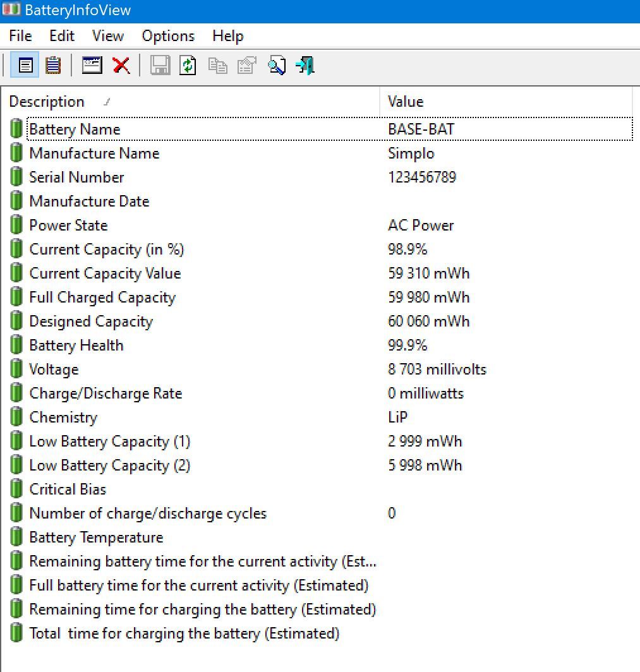Click the battery icon beside Battery Name
Image resolution: width=640 pixels, height=672 pixels.
click(x=16, y=129)
